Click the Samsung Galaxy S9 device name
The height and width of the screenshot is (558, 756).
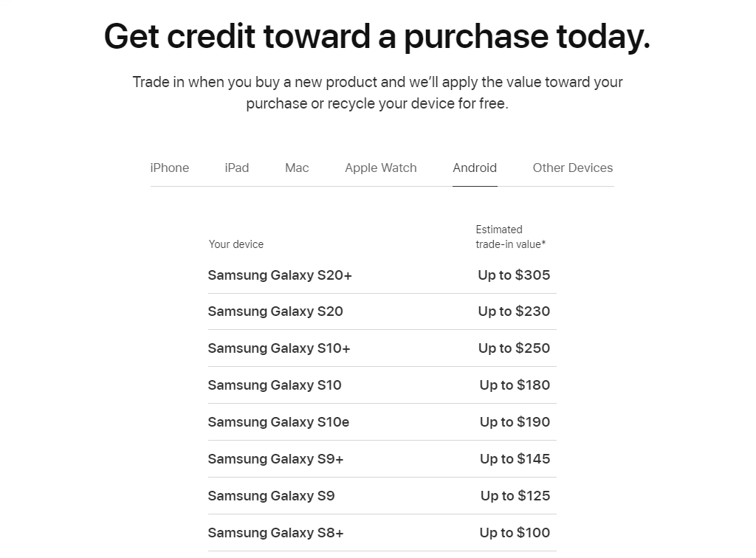click(271, 495)
